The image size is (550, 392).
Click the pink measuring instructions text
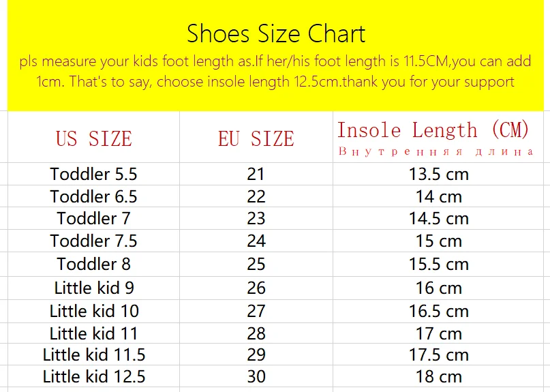click(275, 72)
